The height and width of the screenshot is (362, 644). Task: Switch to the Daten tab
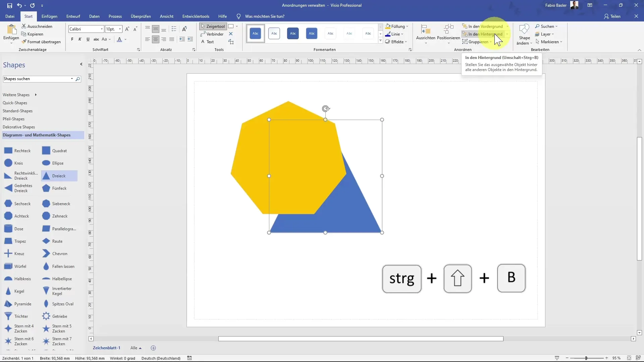(x=94, y=16)
